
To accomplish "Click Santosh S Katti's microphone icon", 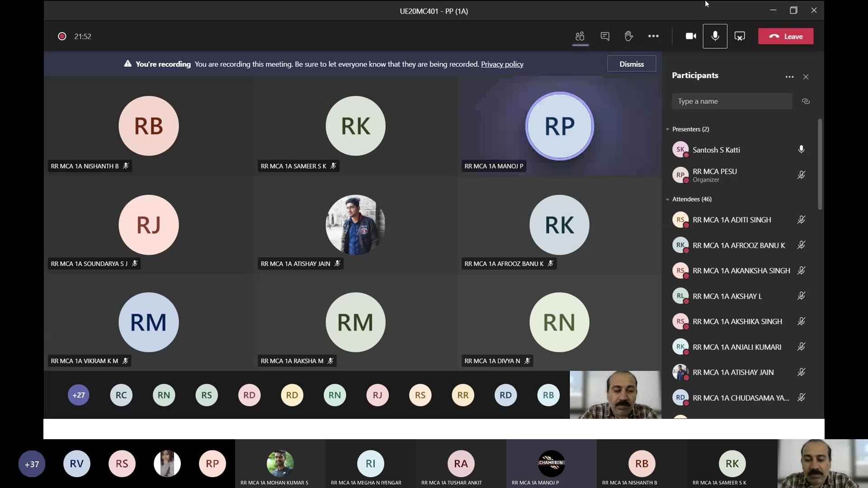I will (801, 150).
